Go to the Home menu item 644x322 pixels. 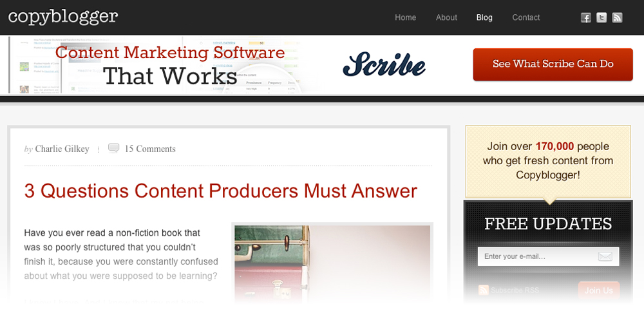pos(405,17)
